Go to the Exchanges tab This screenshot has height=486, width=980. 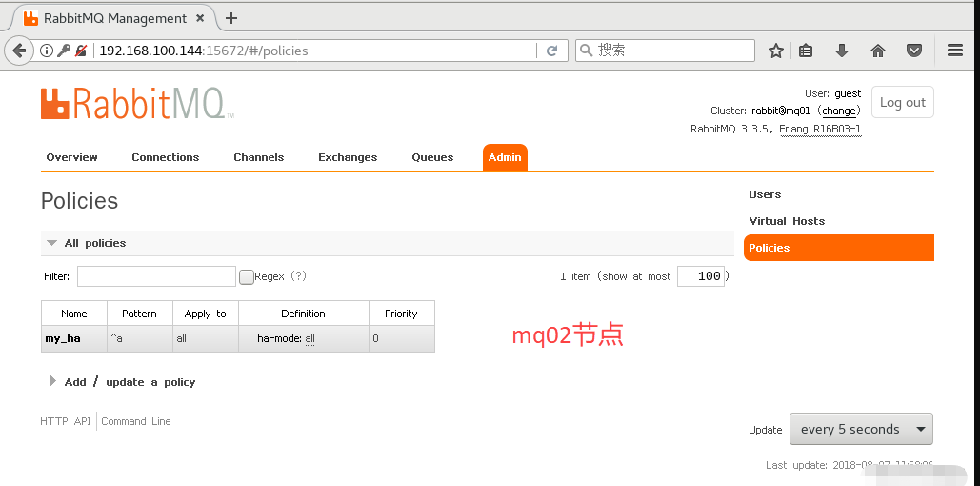pos(348,157)
